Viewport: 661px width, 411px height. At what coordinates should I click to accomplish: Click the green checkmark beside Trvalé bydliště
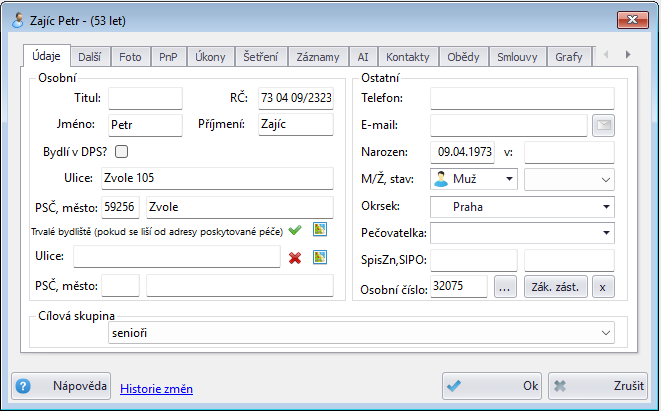[295, 230]
